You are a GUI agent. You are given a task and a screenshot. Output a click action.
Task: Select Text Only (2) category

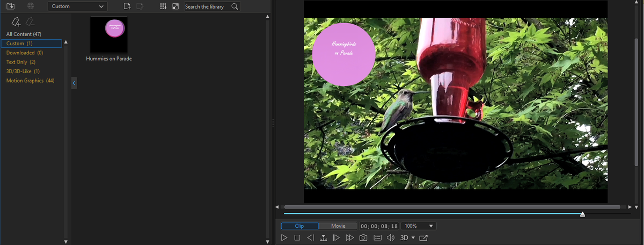tap(21, 62)
